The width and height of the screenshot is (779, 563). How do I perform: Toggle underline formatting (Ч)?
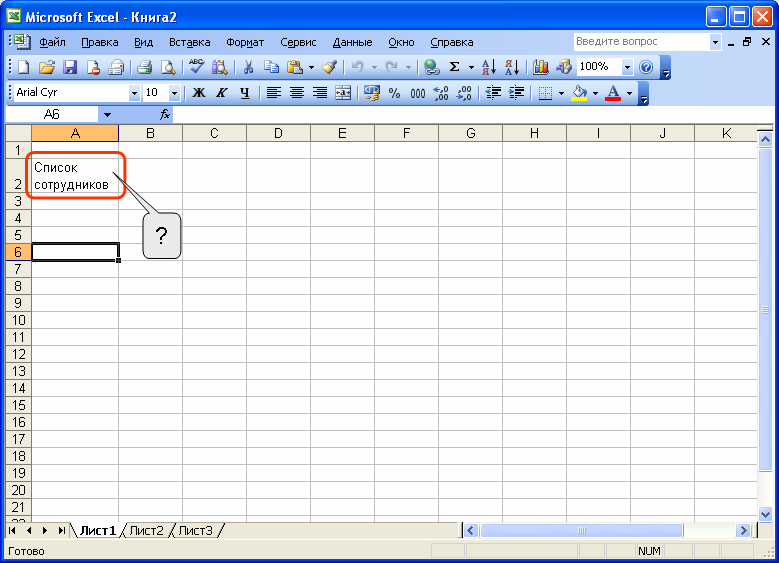(244, 93)
